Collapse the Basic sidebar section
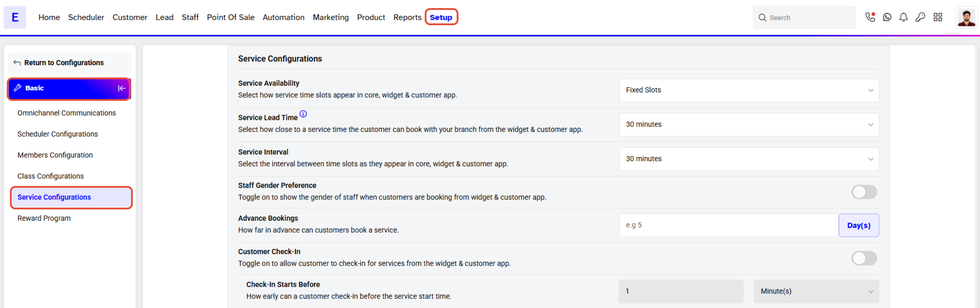This screenshot has width=980, height=308. pyautogui.click(x=122, y=88)
